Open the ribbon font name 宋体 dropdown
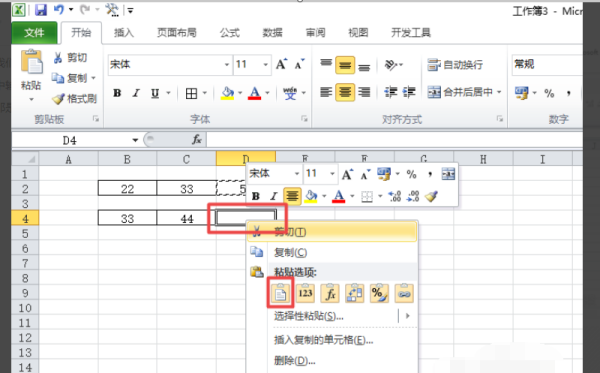 [x=227, y=65]
